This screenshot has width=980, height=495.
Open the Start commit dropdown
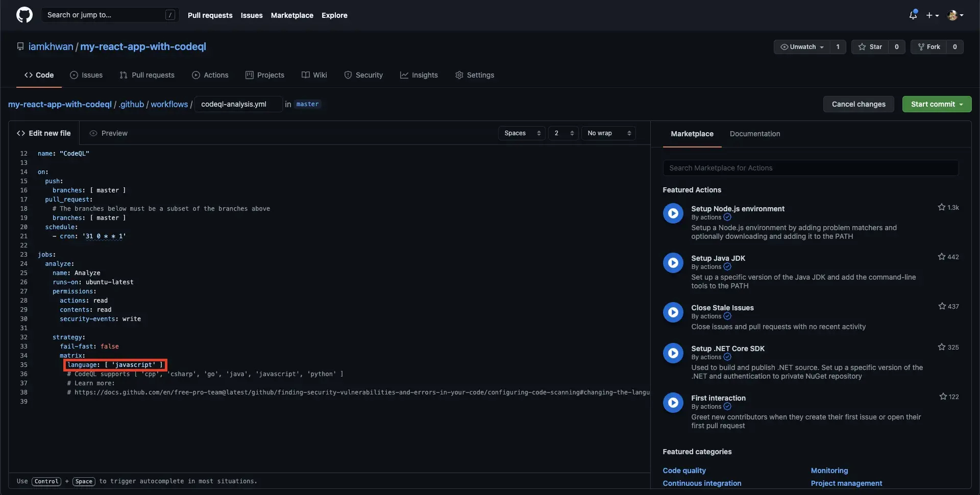[937, 104]
